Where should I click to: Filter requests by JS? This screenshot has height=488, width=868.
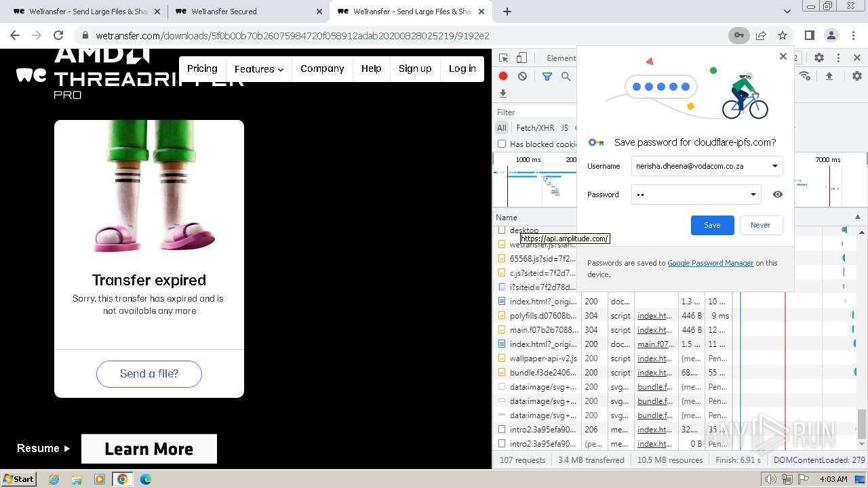click(564, 127)
